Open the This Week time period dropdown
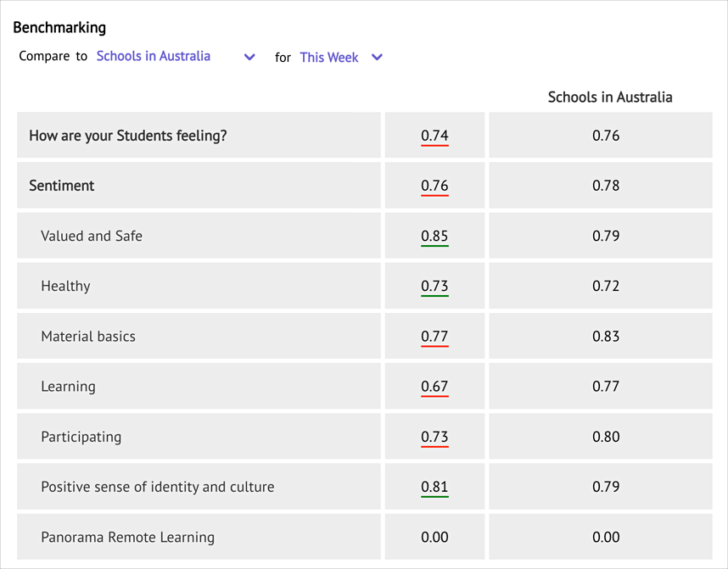The width and height of the screenshot is (728, 569). click(341, 57)
